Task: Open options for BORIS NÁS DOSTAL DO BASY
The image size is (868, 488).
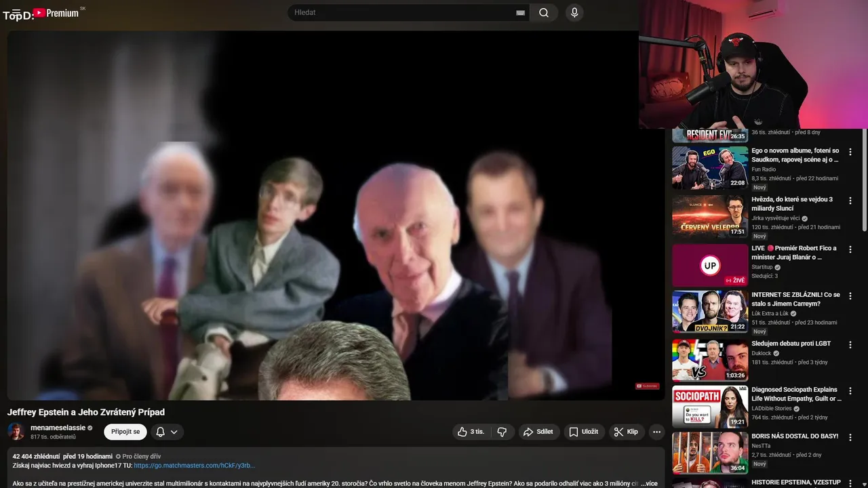Action: pyautogui.click(x=850, y=438)
